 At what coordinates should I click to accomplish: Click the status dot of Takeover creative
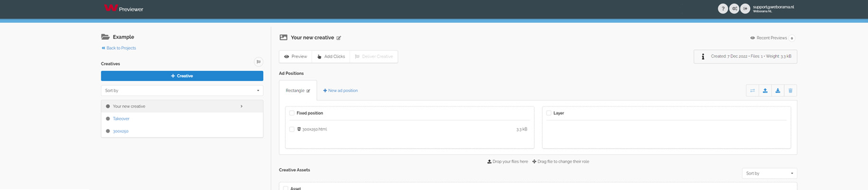click(x=108, y=119)
